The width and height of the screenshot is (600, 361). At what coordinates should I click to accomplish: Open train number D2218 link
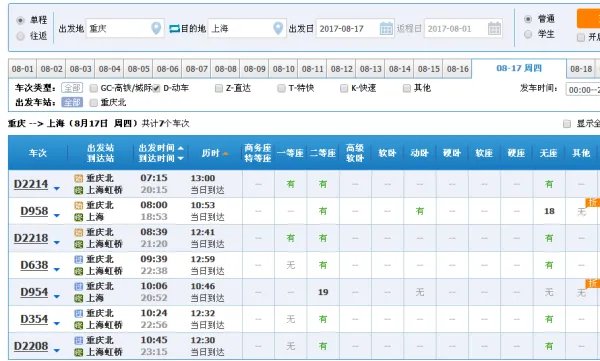coord(31,238)
